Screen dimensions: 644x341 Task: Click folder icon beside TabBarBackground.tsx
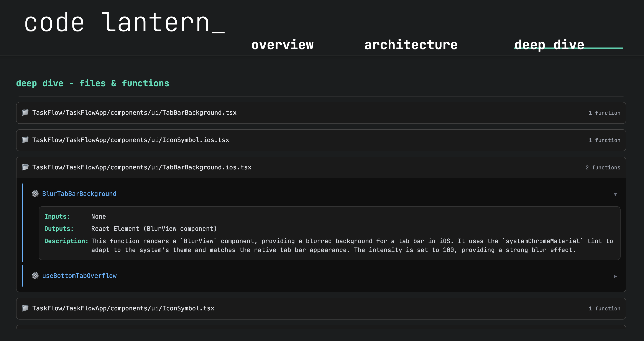tap(25, 113)
